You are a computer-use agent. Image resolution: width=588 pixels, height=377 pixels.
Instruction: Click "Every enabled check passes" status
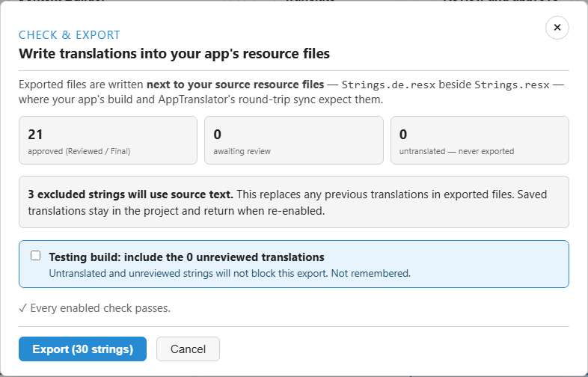[94, 308]
